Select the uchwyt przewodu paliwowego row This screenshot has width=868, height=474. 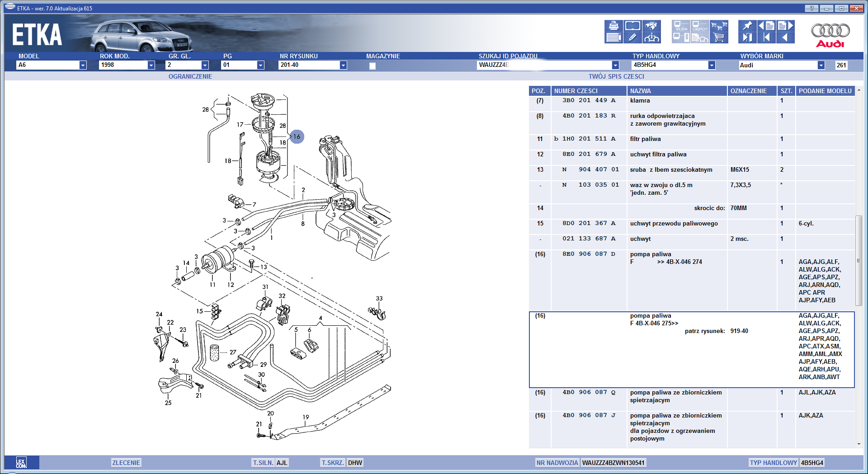pyautogui.click(x=692, y=226)
